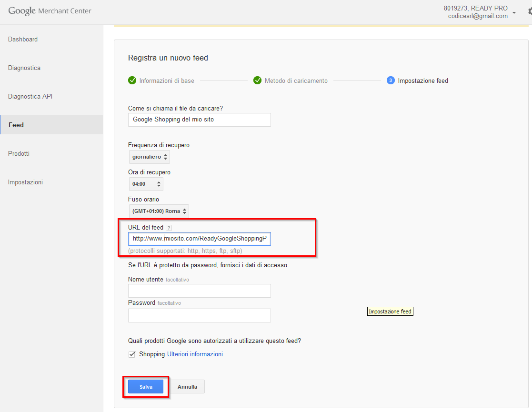The height and width of the screenshot is (412, 532).
Task: Click the Salva button
Action: [x=146, y=387]
